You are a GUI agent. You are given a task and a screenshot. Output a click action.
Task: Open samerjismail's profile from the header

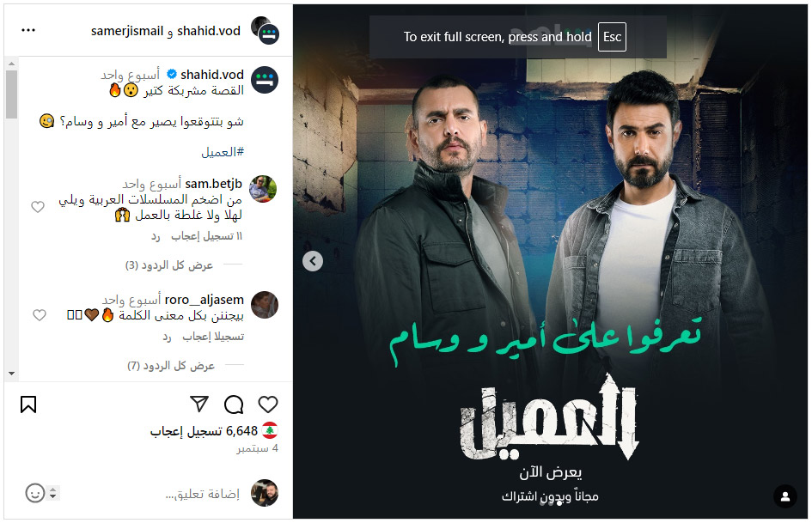127,31
